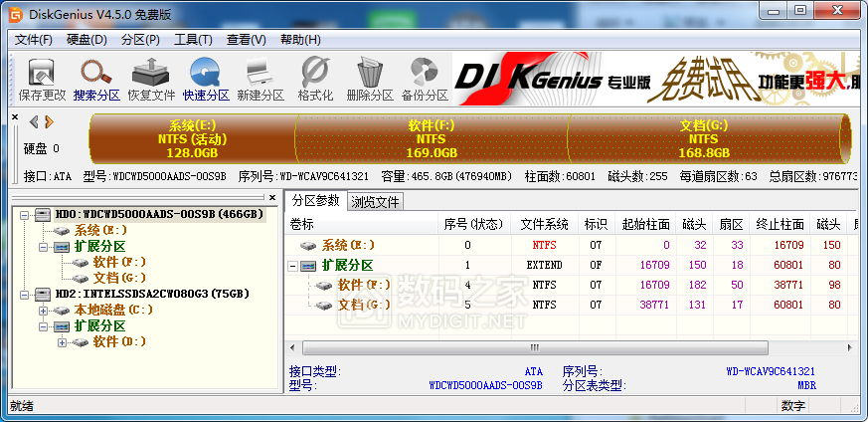Collapse 扩展分区 under HD0 in tree
Viewport: 868px width, 422px height.
pyautogui.click(x=43, y=247)
